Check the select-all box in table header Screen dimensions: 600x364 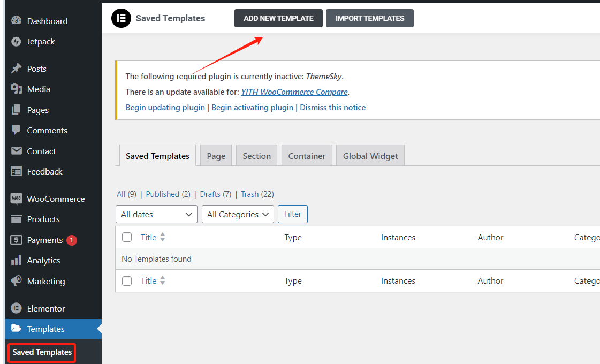(x=127, y=237)
